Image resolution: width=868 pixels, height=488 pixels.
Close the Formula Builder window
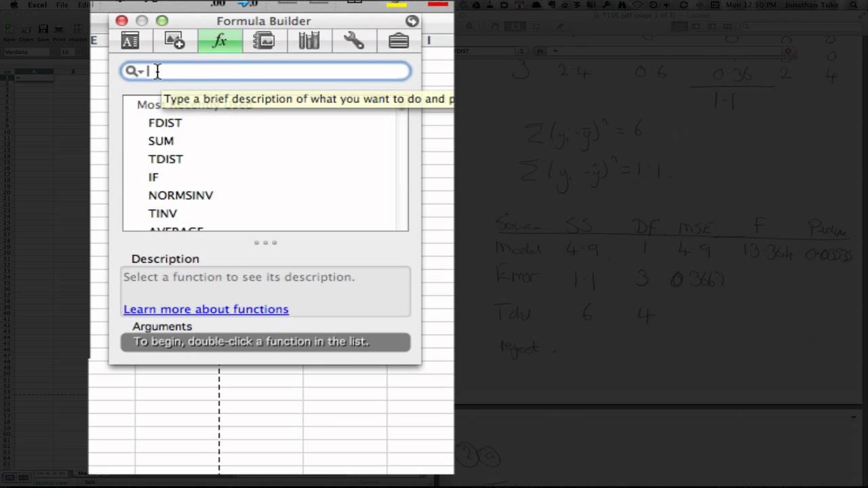[121, 21]
